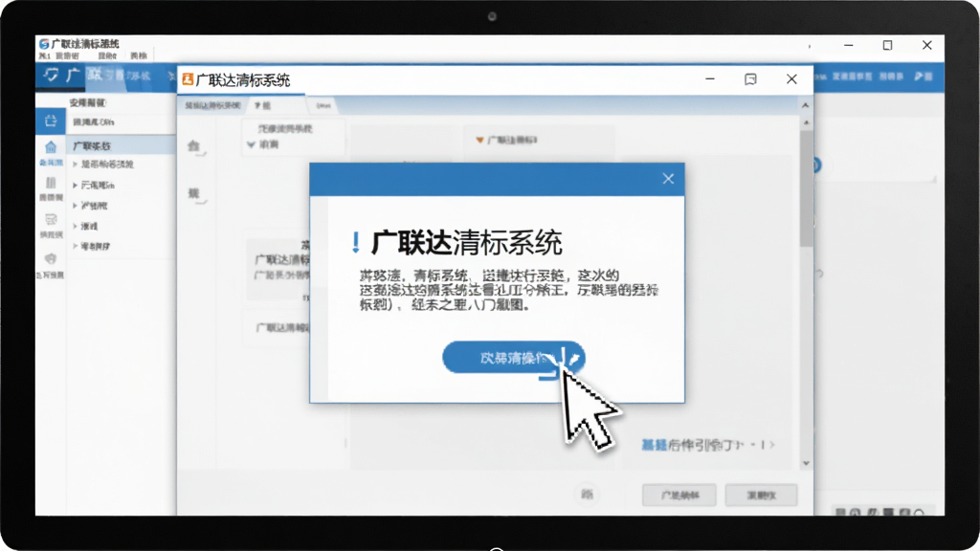Open the list-form icon in left sidebar
This screenshot has width=980, height=551.
tap(51, 220)
